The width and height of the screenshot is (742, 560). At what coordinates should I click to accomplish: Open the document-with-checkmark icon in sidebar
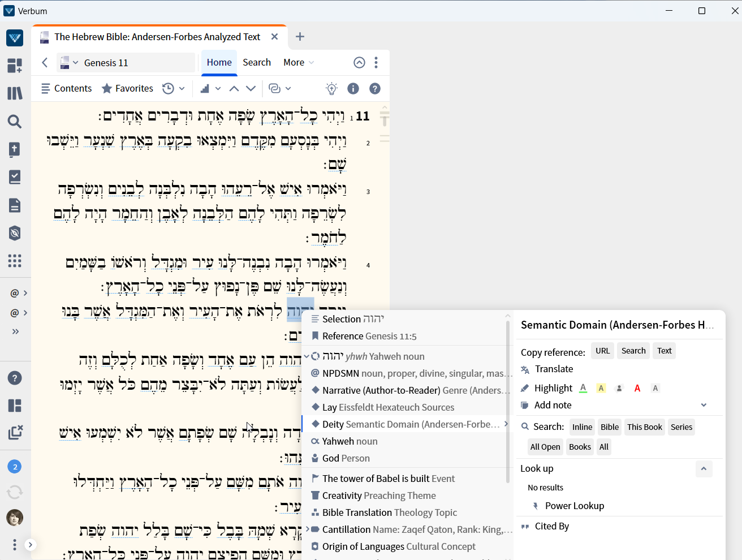pyautogui.click(x=15, y=177)
